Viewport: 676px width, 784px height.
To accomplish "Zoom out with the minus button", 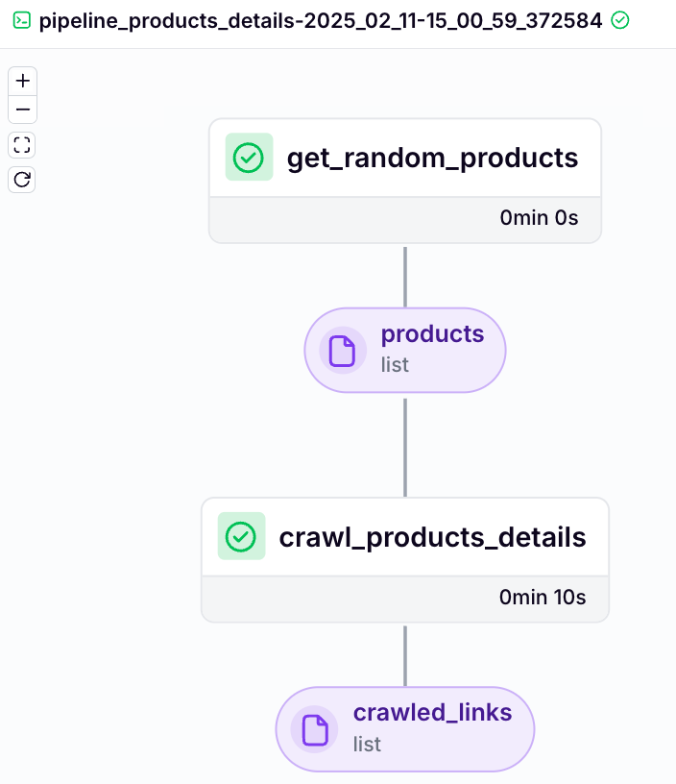I will tap(22, 110).
